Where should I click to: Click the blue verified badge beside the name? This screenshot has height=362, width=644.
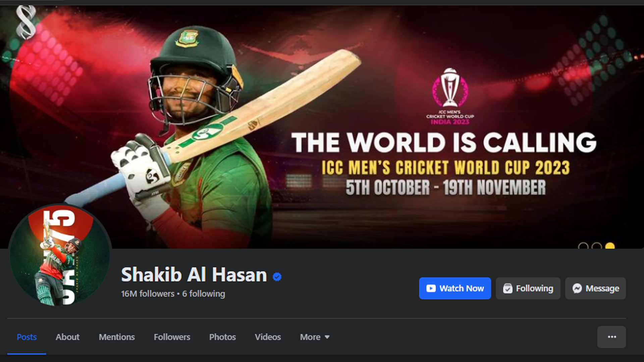[277, 277]
